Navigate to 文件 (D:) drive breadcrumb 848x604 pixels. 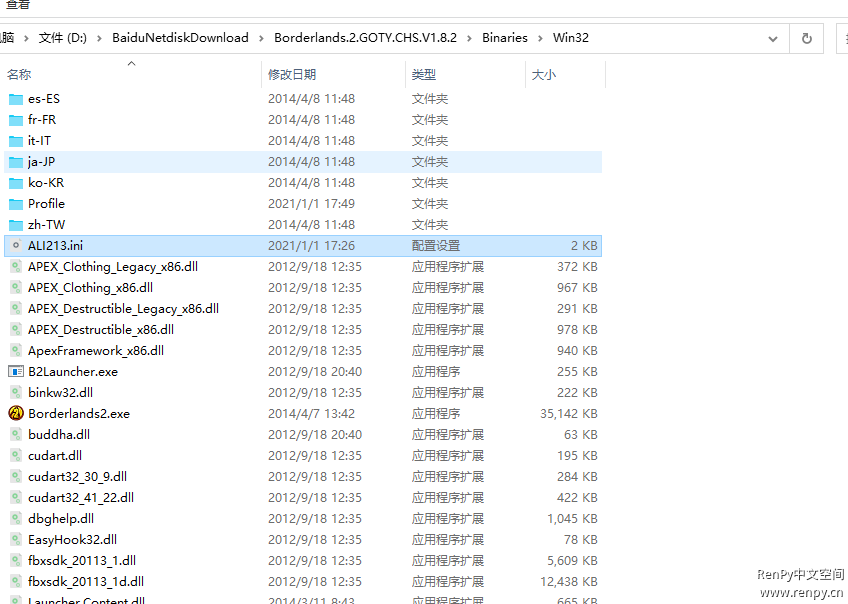point(63,38)
